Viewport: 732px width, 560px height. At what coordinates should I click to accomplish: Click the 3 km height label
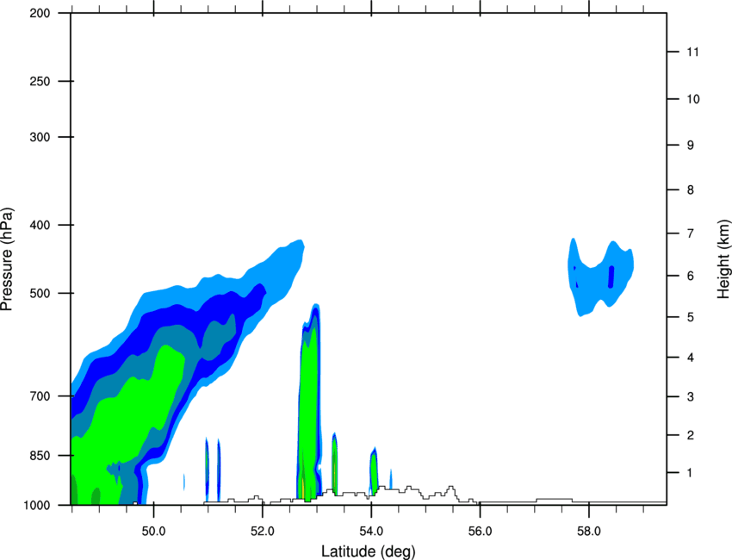coord(691,397)
